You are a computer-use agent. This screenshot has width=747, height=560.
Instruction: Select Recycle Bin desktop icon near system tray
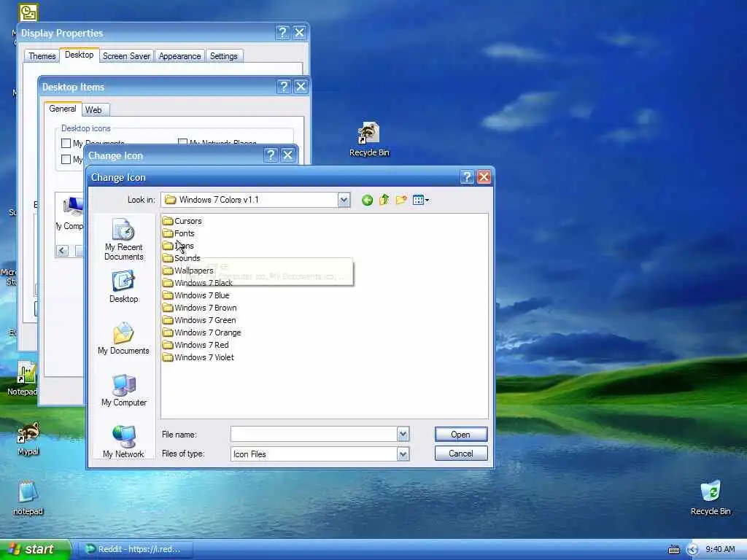coord(711,498)
